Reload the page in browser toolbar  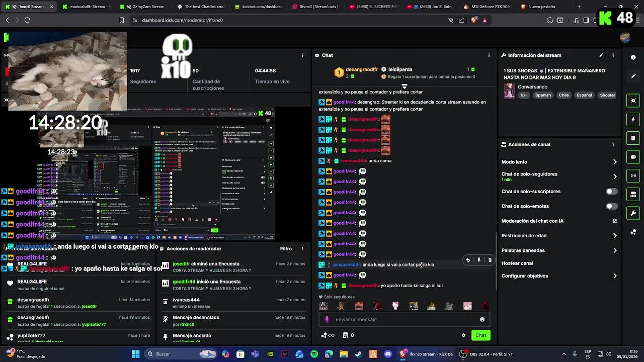[x=27, y=20]
